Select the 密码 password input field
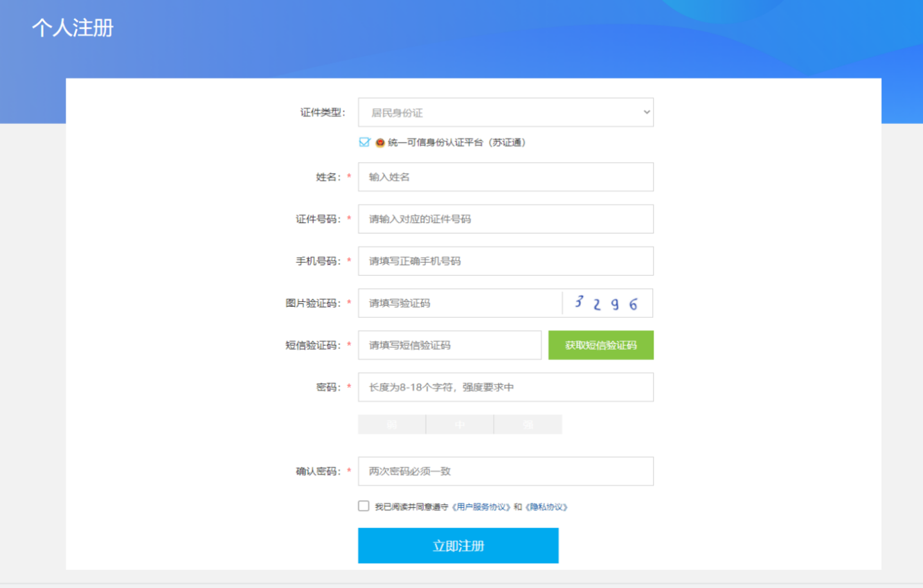Screen dimensions: 923x588 (505, 386)
